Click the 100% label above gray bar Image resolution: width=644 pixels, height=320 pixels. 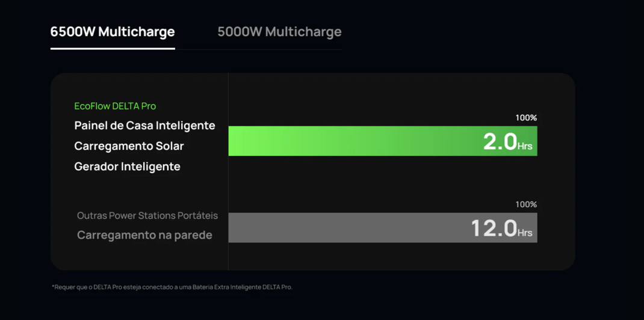526,205
